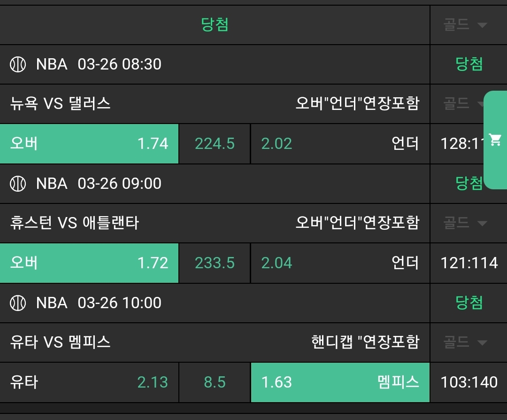Click the green 당첨 header at top
Image resolution: width=507 pixels, height=420 pixels.
(x=215, y=25)
